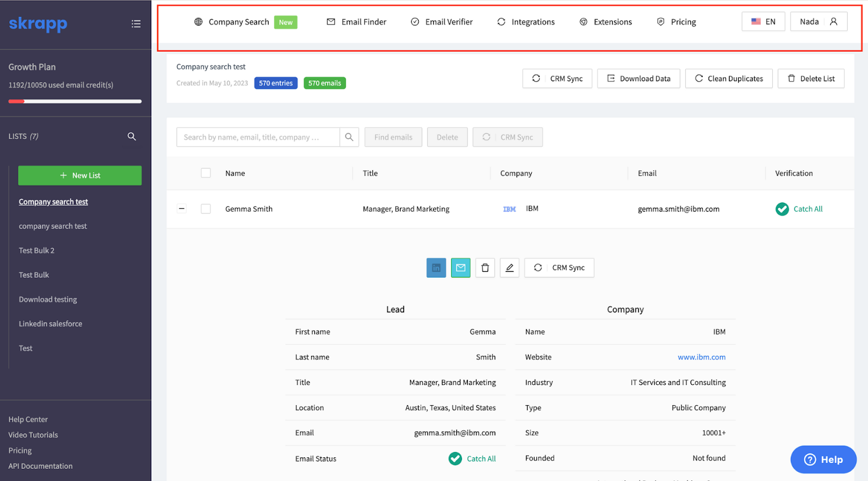Open the Email Verifier page
This screenshot has height=481, width=868.
click(442, 22)
